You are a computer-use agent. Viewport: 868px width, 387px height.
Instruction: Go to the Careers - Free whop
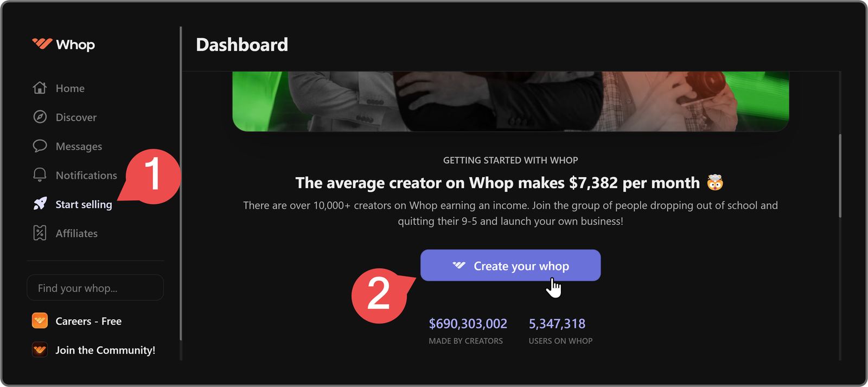coord(88,321)
